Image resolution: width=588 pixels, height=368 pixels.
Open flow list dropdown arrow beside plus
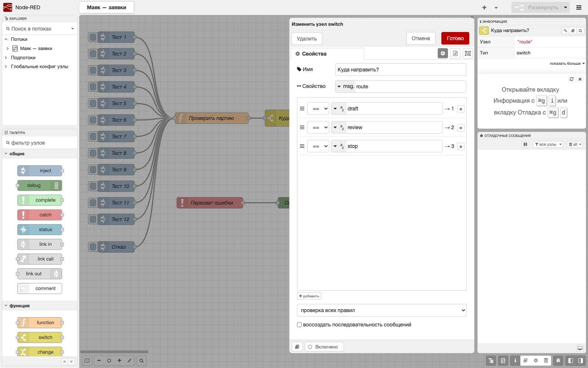pos(496,7)
